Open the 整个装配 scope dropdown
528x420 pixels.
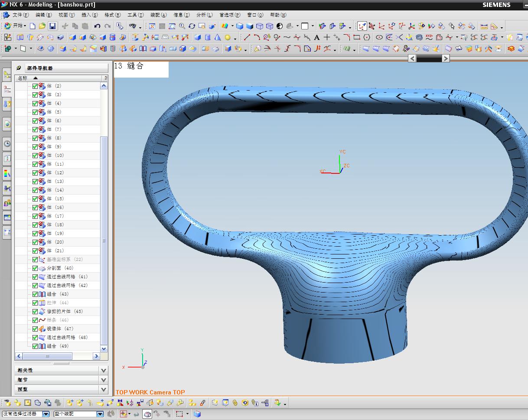100,414
